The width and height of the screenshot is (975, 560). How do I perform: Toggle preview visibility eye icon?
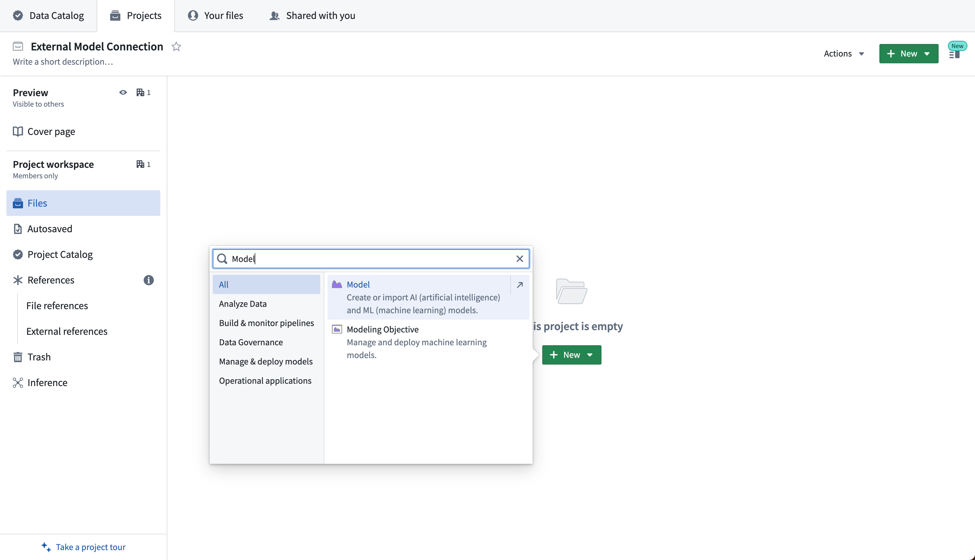click(123, 92)
